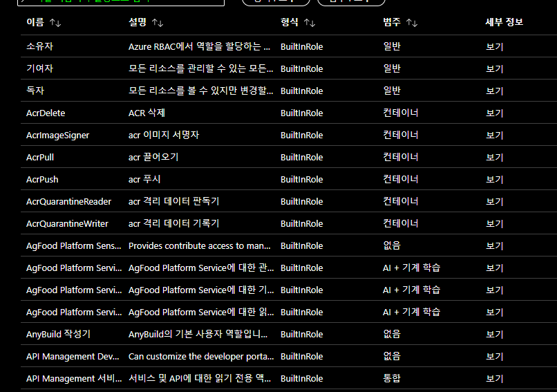The width and height of the screenshot is (557, 392).
Task: Click 없음 category in AgFood Platform Sens... row
Action: tap(392, 245)
